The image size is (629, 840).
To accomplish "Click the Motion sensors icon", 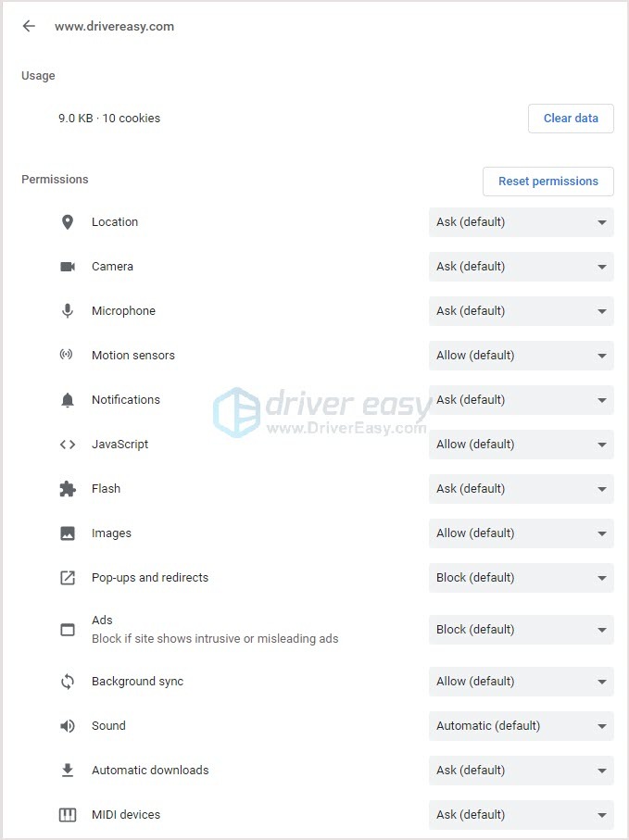I will point(67,356).
